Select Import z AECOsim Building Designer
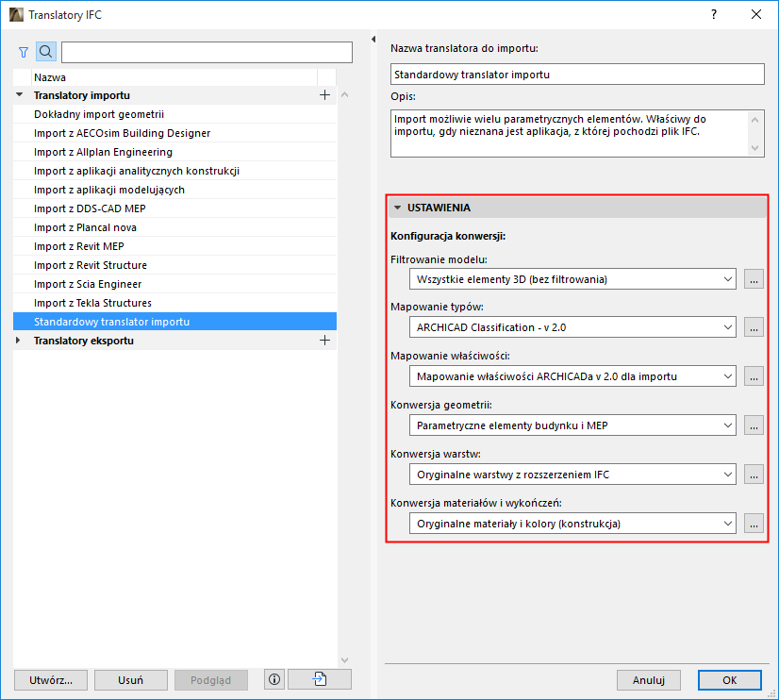 [x=174, y=133]
